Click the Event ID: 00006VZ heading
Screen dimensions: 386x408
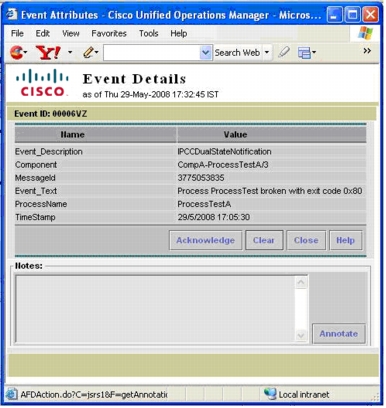tap(51, 114)
